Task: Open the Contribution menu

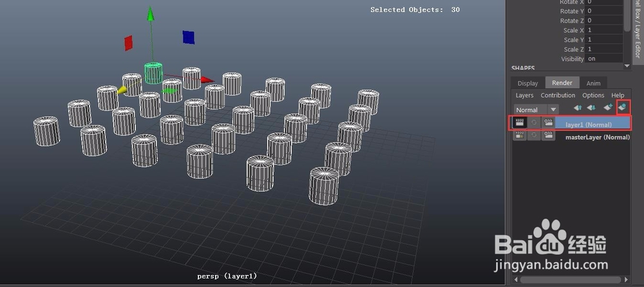Action: 558,95
